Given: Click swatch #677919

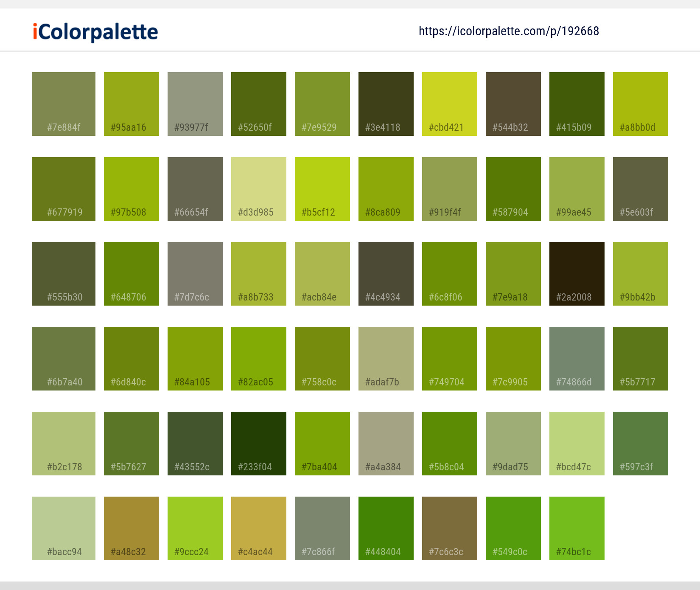Looking at the screenshot, I should (64, 189).
